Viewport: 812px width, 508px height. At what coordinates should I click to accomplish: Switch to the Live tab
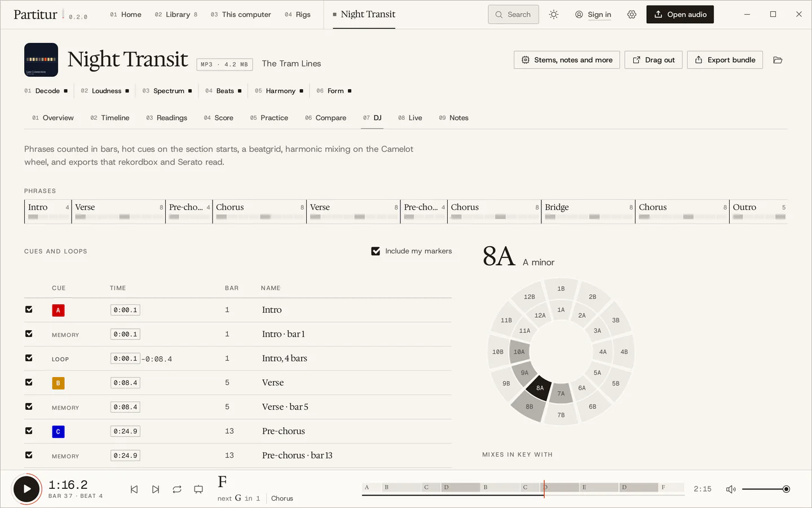tap(410, 118)
